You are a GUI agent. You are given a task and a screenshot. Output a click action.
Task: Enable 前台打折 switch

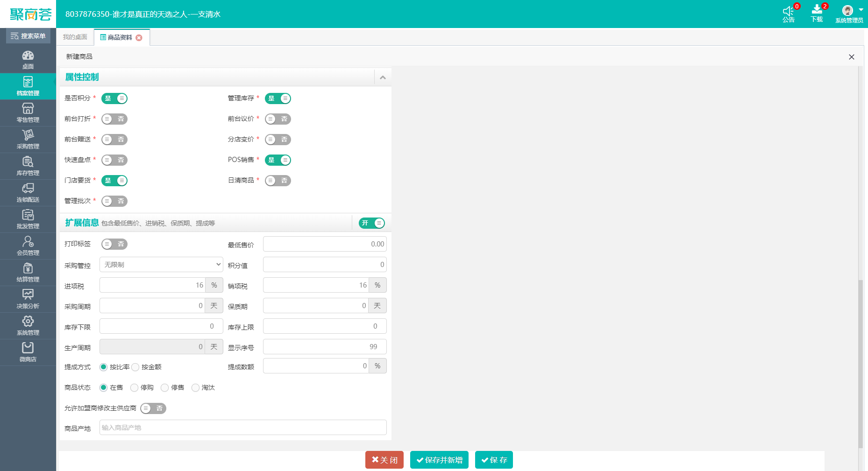click(114, 119)
